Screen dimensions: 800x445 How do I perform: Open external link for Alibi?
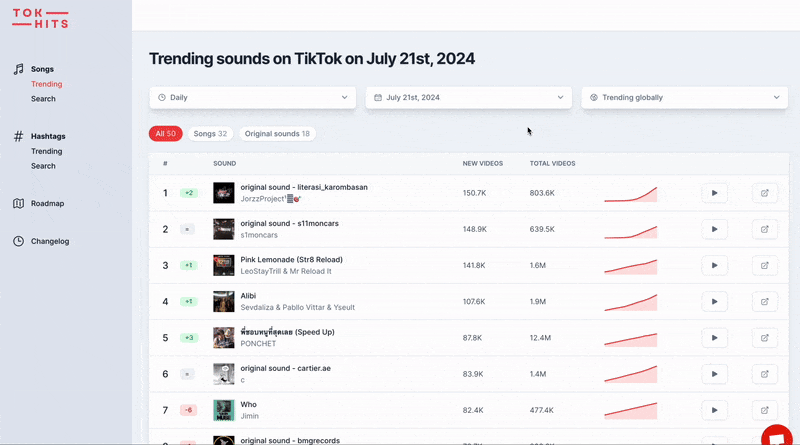point(764,301)
